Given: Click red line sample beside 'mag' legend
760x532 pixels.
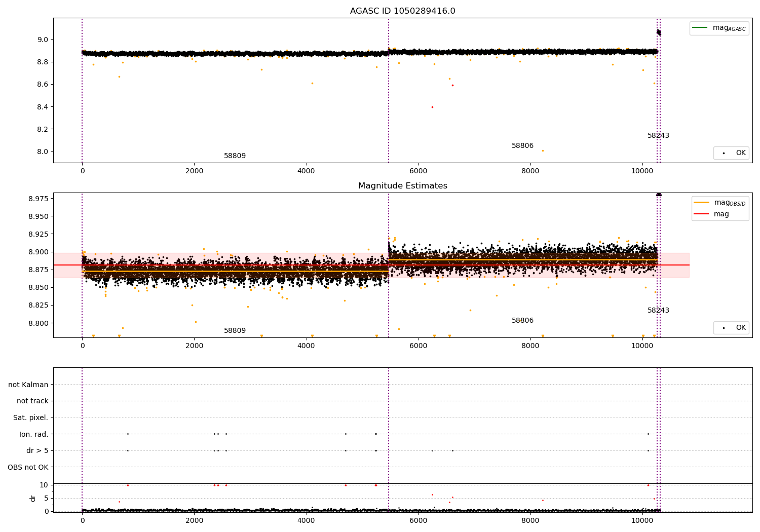Looking at the screenshot, I should tap(702, 214).
